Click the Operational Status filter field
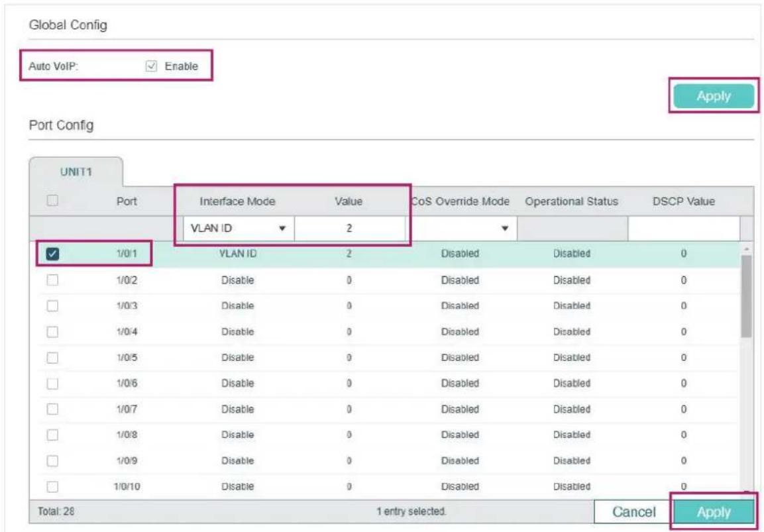The image size is (764, 532). (572, 229)
